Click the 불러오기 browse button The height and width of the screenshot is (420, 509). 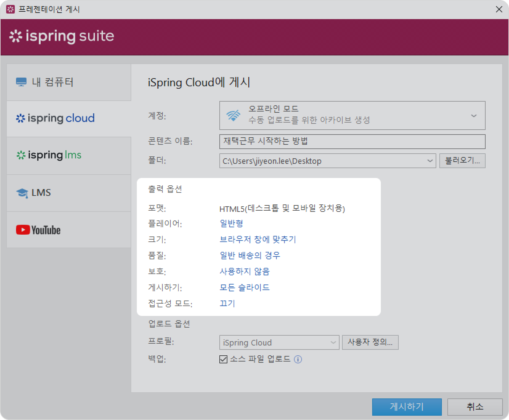[x=462, y=161]
